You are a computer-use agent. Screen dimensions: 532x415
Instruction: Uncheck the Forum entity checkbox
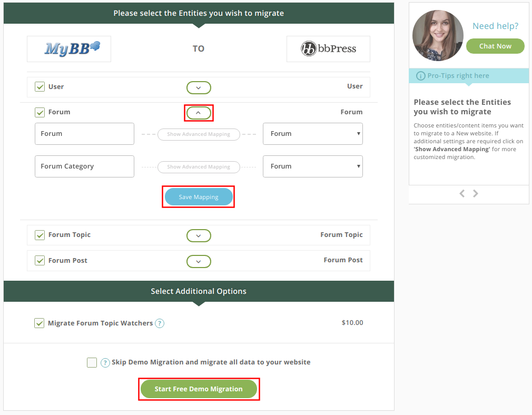pos(40,112)
